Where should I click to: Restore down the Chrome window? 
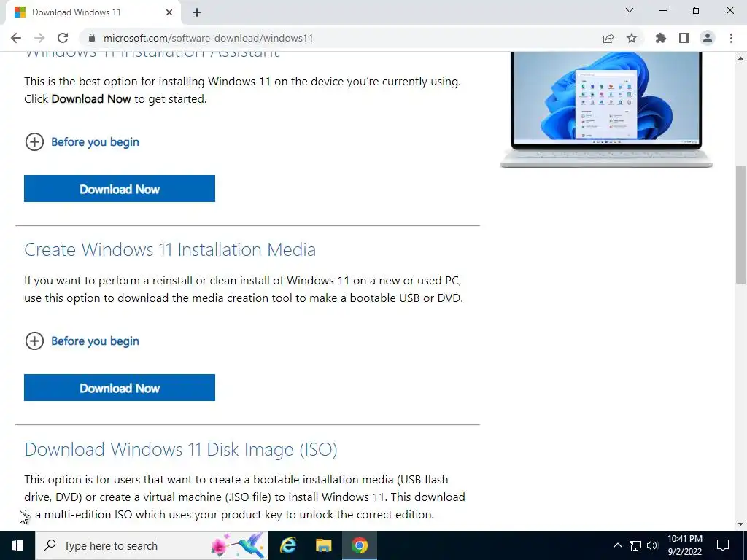click(697, 10)
